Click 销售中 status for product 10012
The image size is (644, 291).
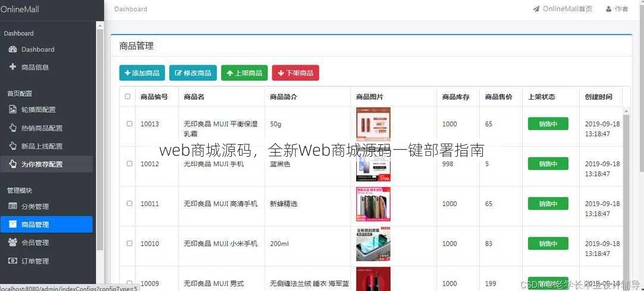click(548, 163)
